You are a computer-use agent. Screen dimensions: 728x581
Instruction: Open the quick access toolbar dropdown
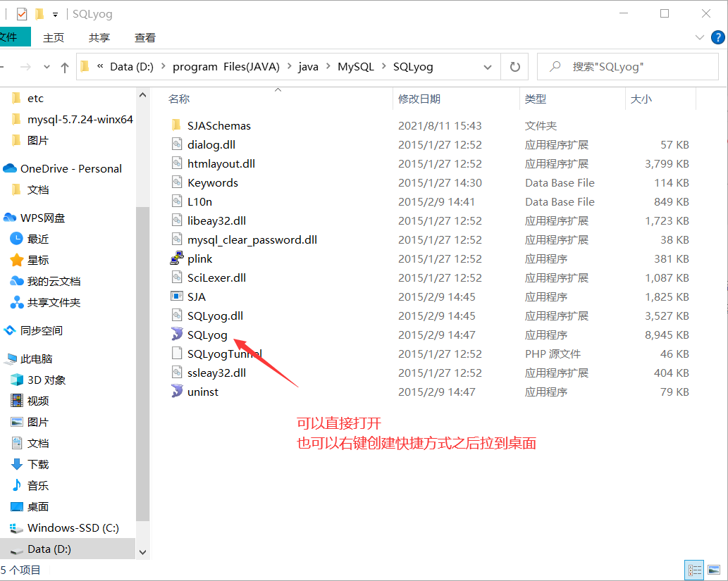[x=55, y=15]
